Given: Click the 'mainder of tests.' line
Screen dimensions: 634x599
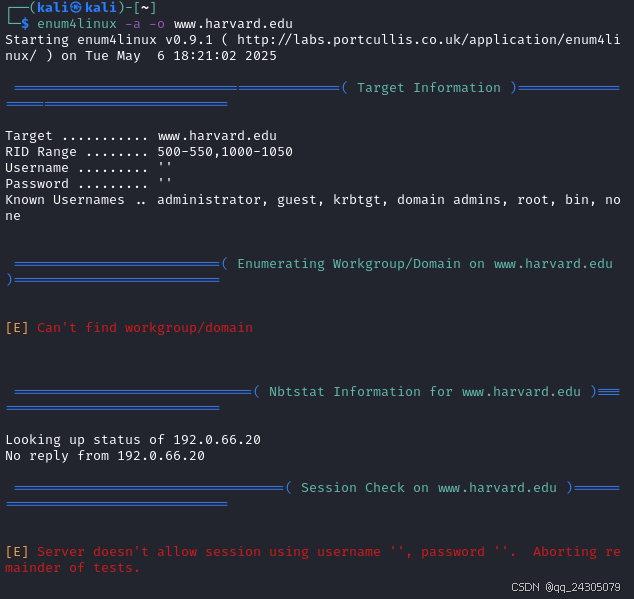Looking at the screenshot, I should pyautogui.click(x=72, y=568).
